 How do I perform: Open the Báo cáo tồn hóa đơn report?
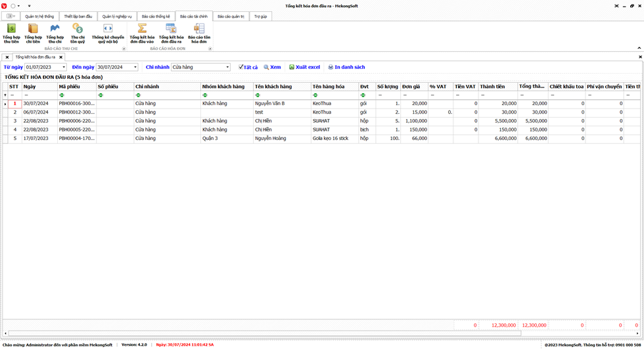pos(199,33)
